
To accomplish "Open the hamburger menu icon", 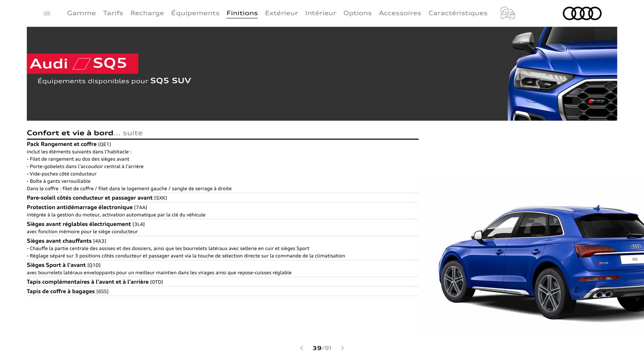I will (x=47, y=13).
